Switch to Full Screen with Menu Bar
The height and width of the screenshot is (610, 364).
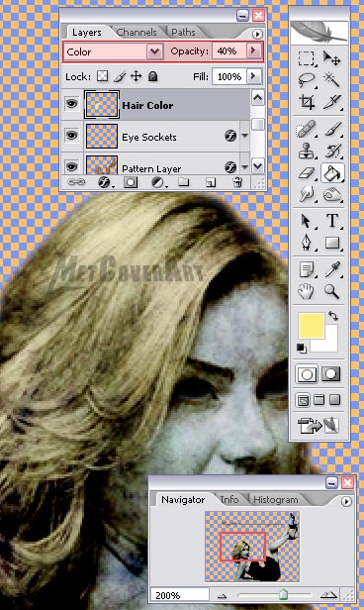318,400
